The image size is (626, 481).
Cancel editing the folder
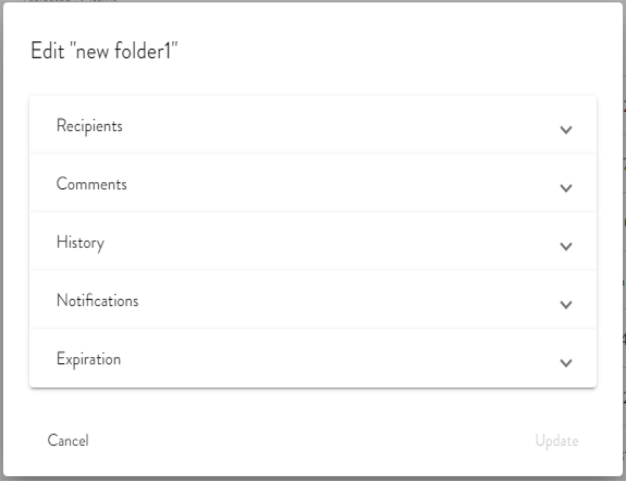pos(68,440)
